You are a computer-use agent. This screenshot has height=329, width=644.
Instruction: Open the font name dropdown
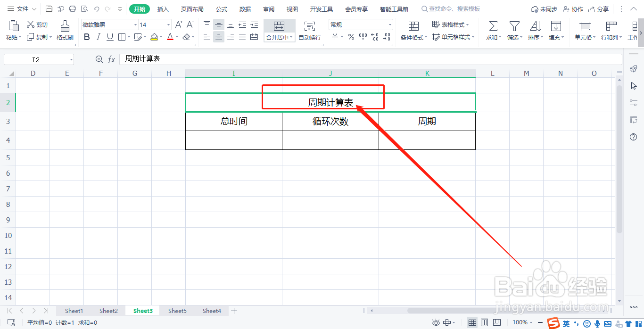pos(135,24)
